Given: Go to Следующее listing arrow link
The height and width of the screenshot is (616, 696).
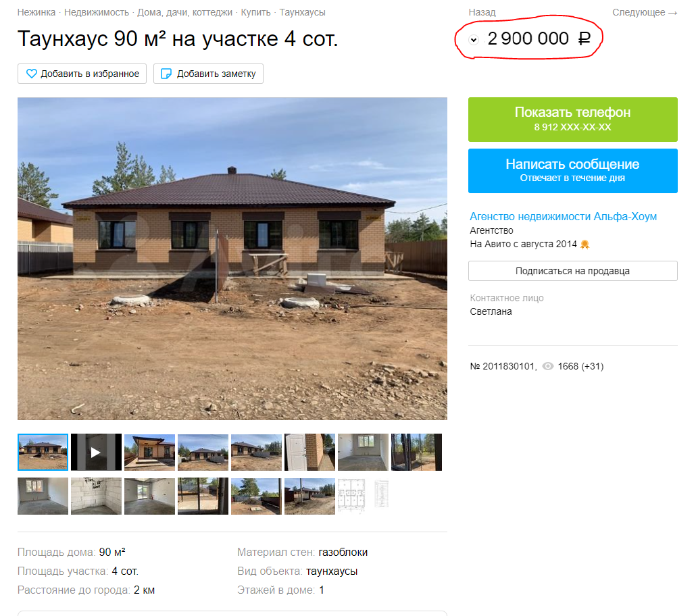Looking at the screenshot, I should [645, 12].
